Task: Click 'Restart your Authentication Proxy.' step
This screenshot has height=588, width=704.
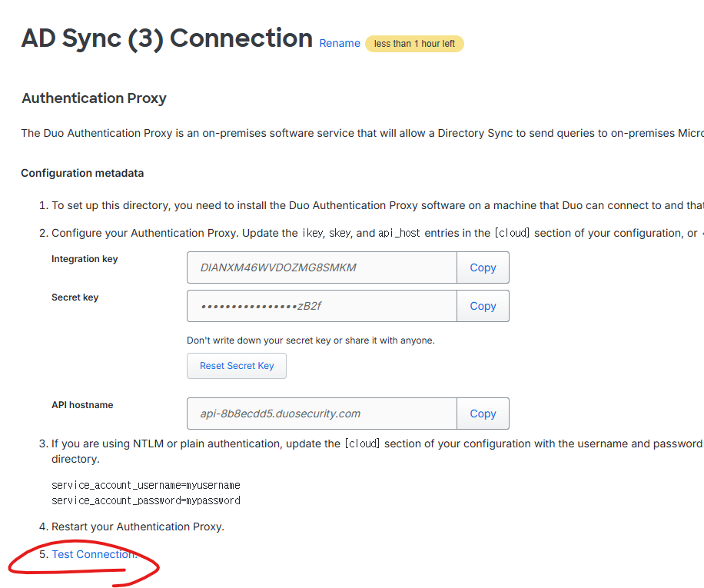Action: pyautogui.click(x=138, y=527)
